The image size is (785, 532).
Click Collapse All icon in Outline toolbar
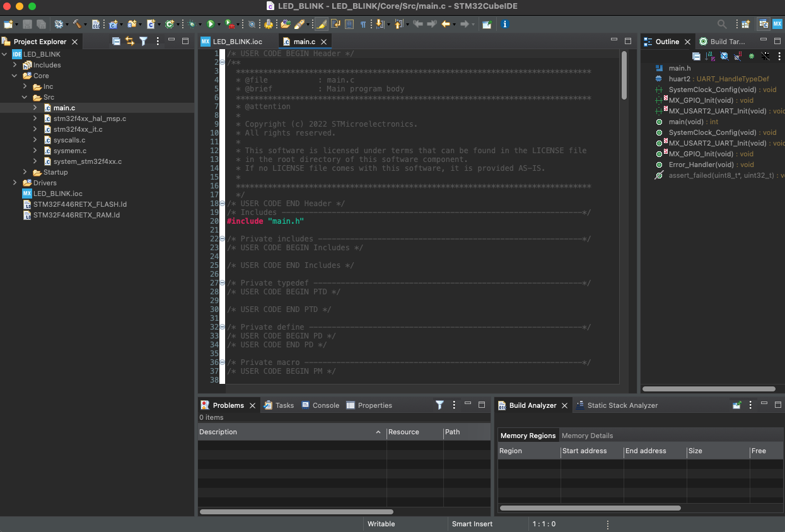tap(696, 56)
